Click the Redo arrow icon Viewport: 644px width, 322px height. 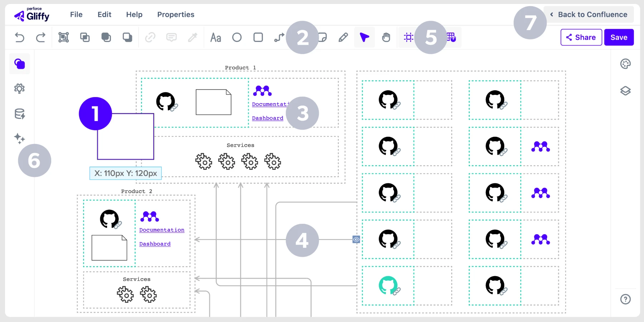pyautogui.click(x=41, y=37)
